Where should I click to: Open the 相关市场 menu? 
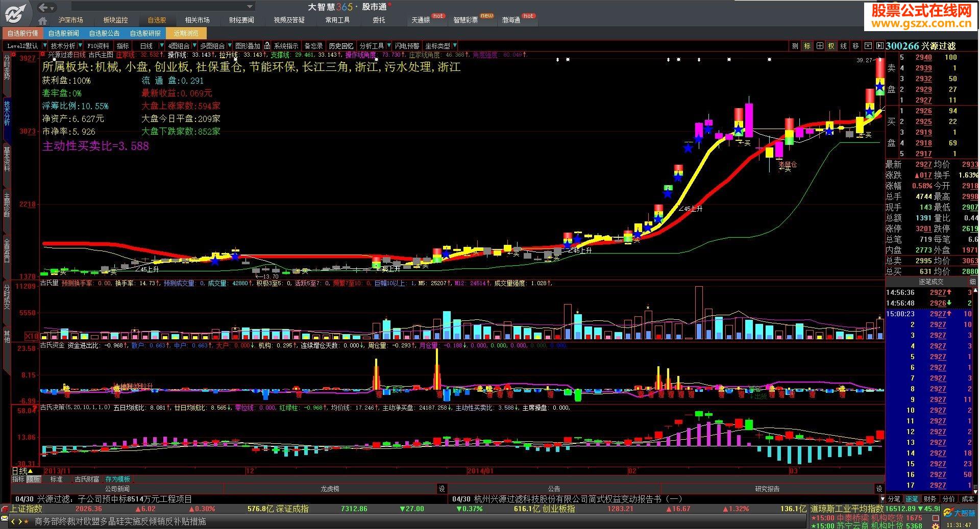click(x=197, y=20)
